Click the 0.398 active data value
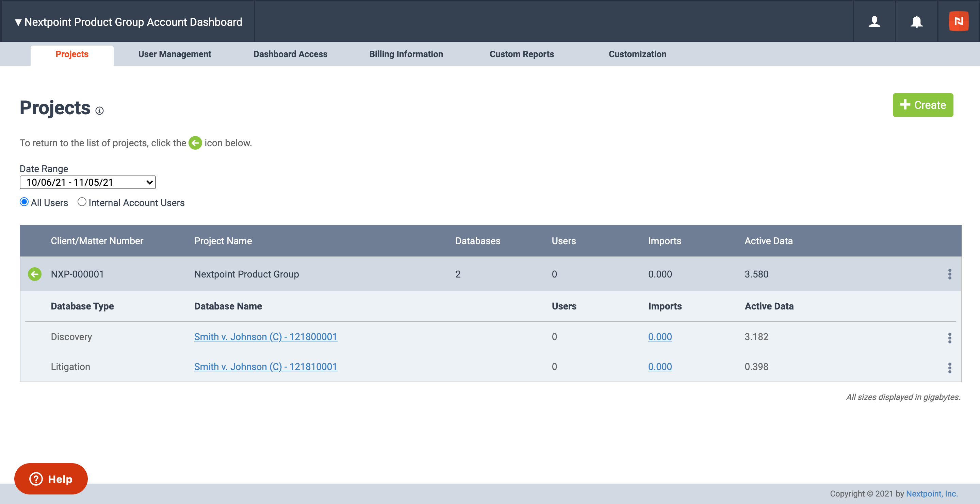Image resolution: width=980 pixels, height=504 pixels. (x=756, y=367)
